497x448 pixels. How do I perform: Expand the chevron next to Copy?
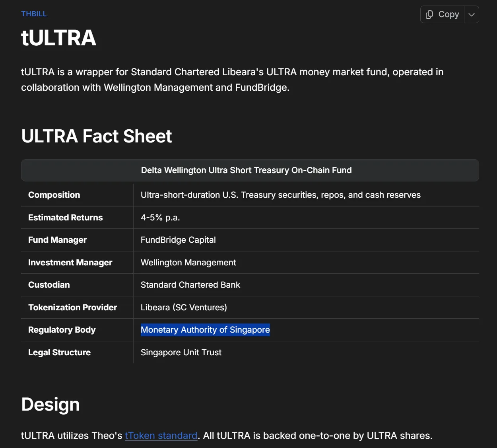coord(472,15)
